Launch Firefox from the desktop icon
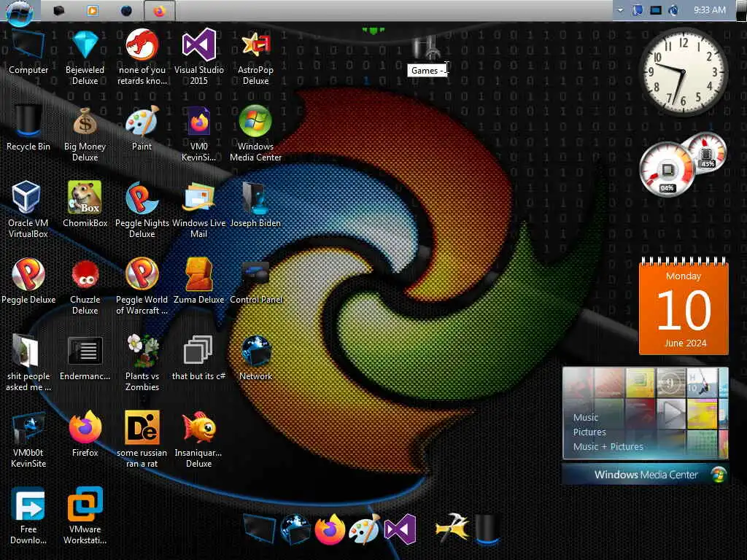Image resolution: width=747 pixels, height=560 pixels. coord(85,435)
